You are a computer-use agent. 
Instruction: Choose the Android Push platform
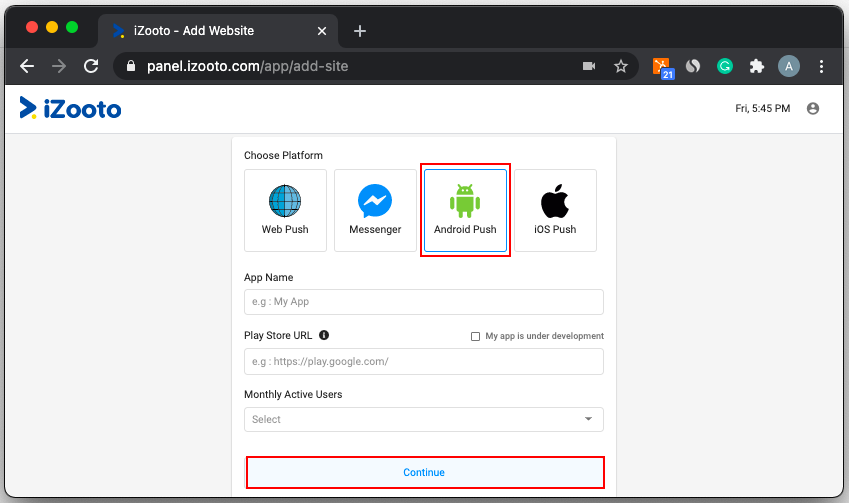465,210
